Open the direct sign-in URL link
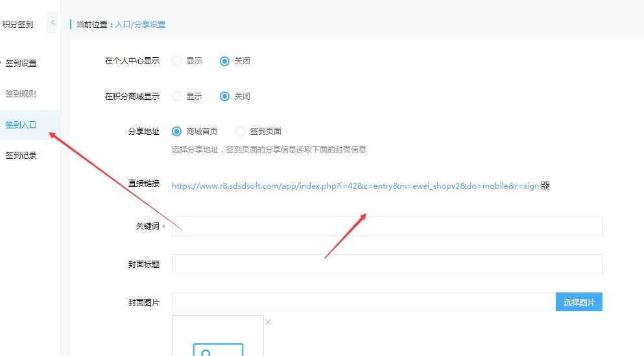The image size is (644, 356). point(355,185)
